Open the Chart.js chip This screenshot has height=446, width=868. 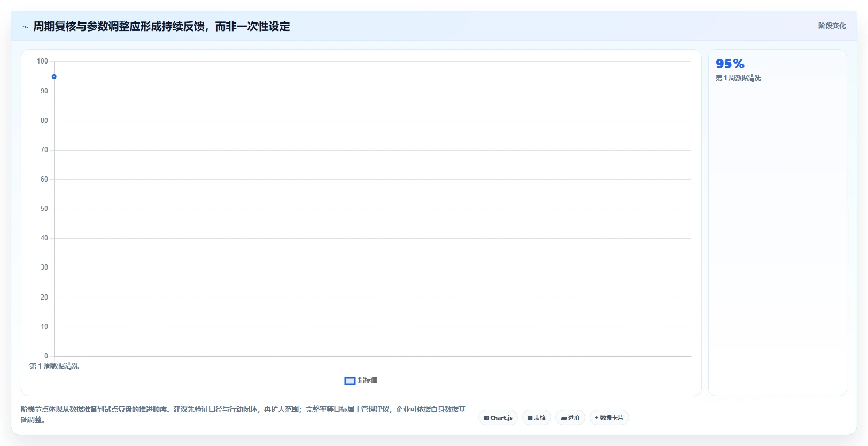[498, 418]
